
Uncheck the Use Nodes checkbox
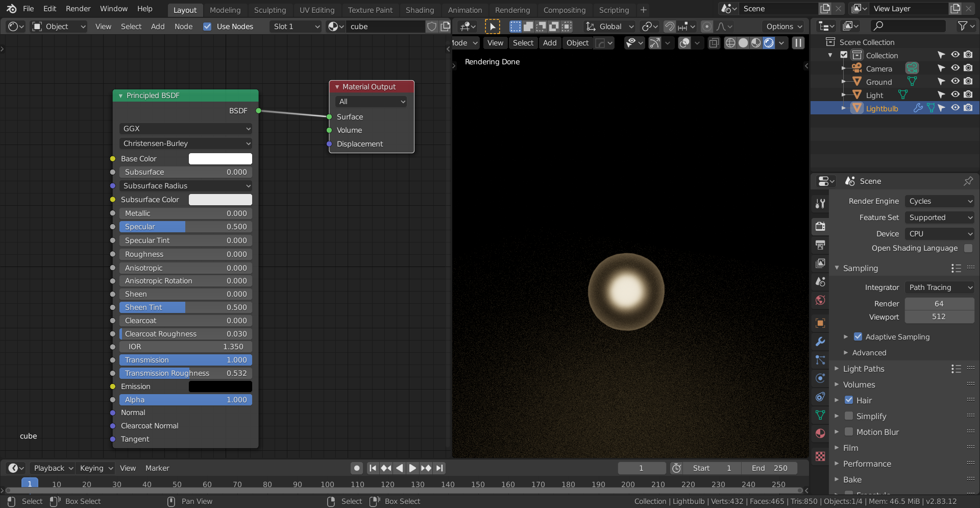(207, 27)
